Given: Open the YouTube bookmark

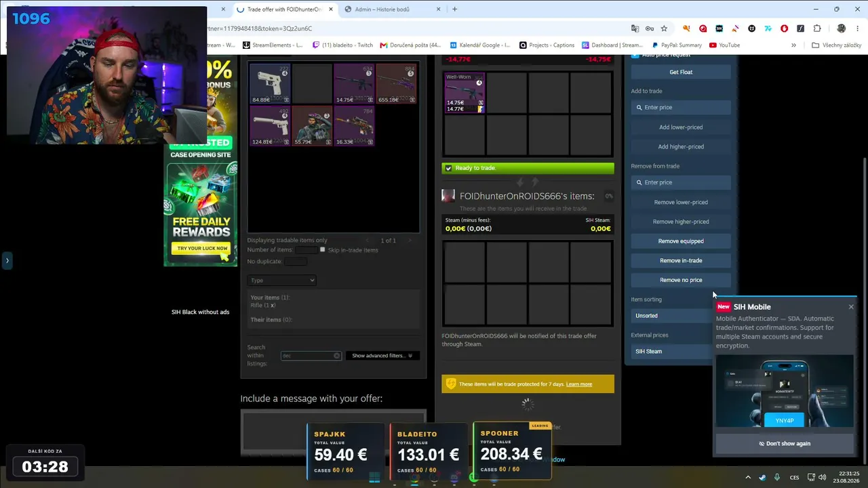Looking at the screenshot, I should click(x=724, y=45).
